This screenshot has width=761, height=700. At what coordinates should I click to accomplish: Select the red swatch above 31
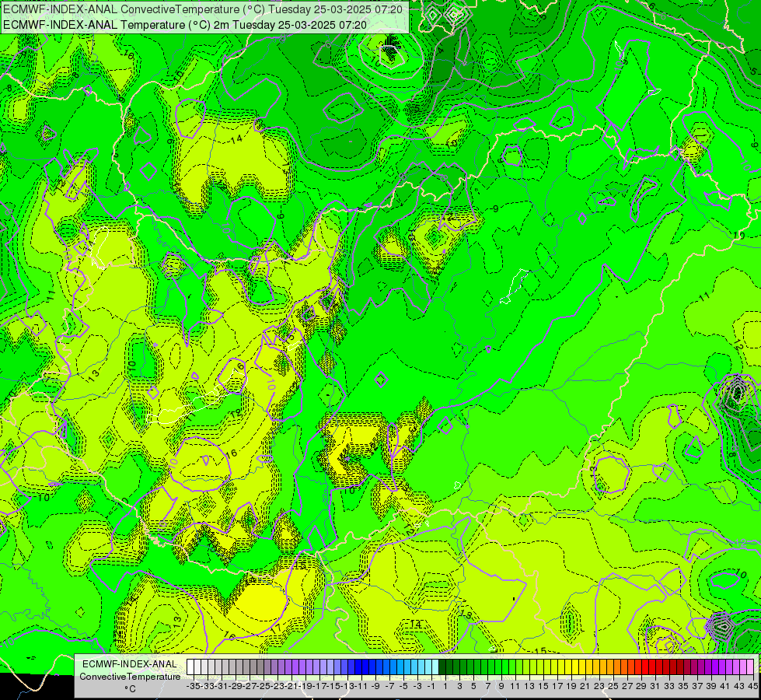click(x=652, y=667)
